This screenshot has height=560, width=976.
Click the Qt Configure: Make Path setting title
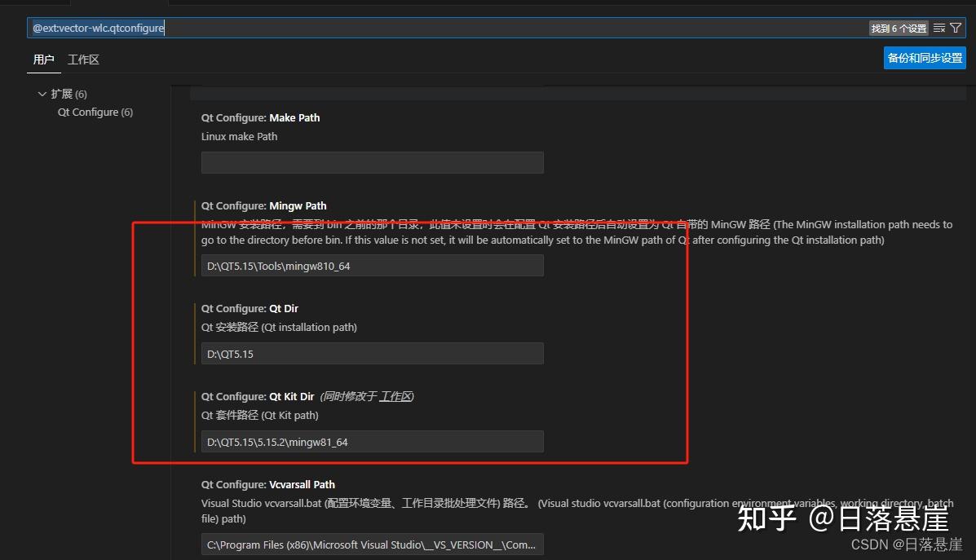pos(260,117)
